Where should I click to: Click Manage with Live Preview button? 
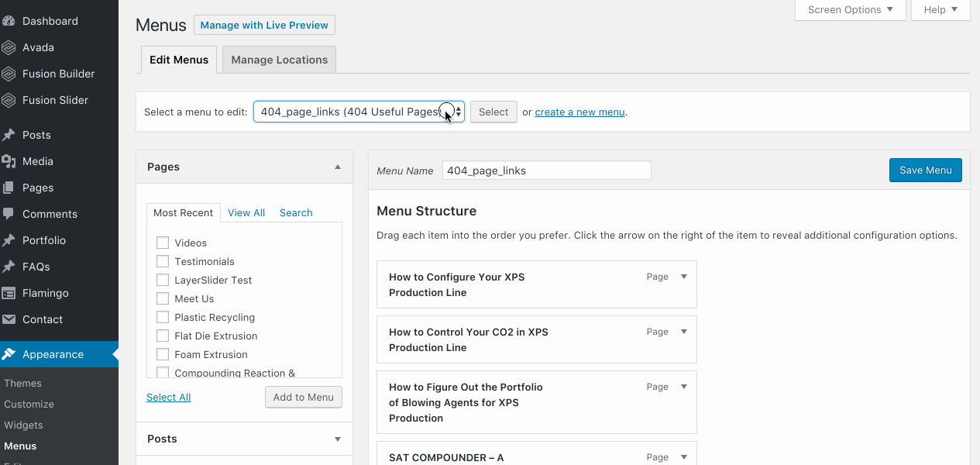pyautogui.click(x=264, y=25)
